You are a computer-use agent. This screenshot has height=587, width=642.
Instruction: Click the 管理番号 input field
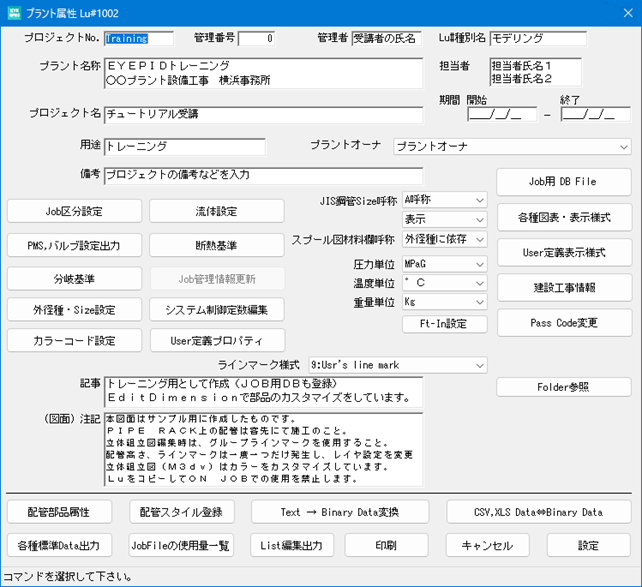[x=257, y=38]
